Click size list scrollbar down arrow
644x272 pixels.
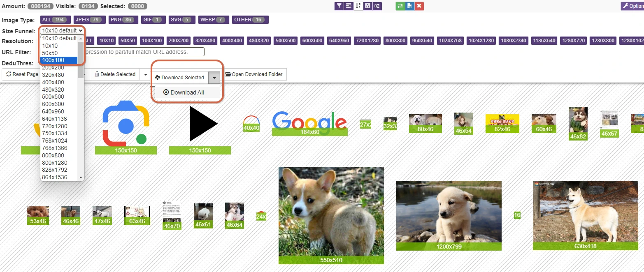pyautogui.click(x=81, y=177)
